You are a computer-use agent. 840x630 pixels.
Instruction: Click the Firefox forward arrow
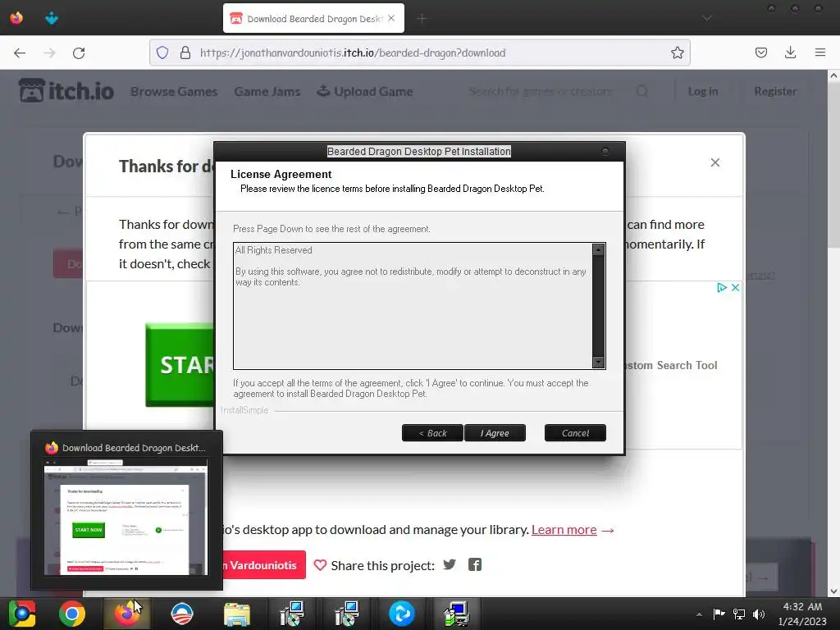(49, 52)
